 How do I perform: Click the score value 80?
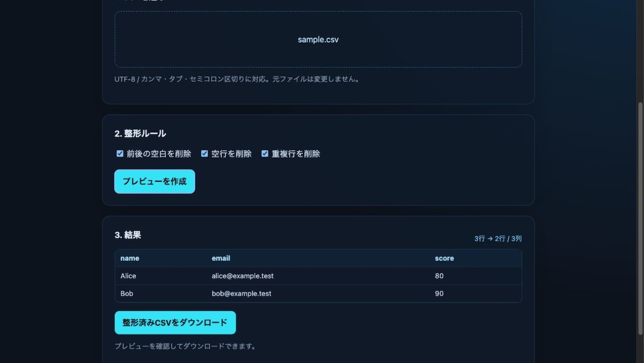coord(439,276)
